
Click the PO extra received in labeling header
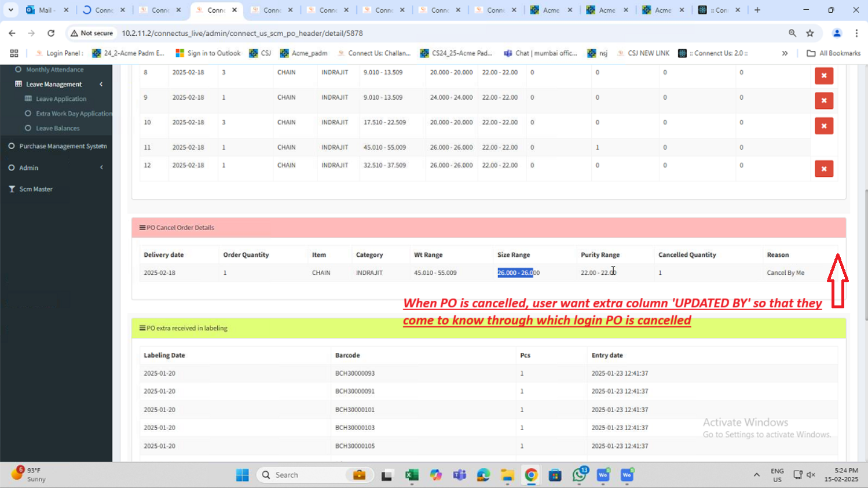pyautogui.click(x=488, y=328)
